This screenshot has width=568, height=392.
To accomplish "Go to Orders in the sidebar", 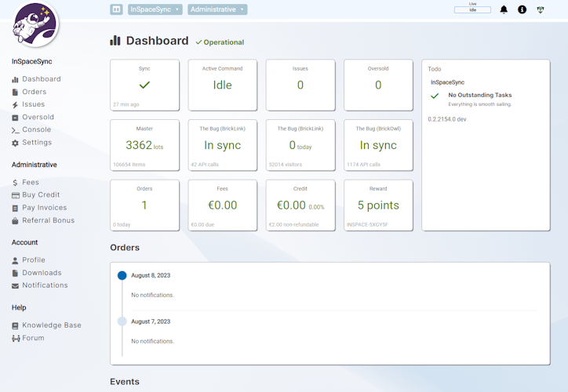I will coord(34,92).
